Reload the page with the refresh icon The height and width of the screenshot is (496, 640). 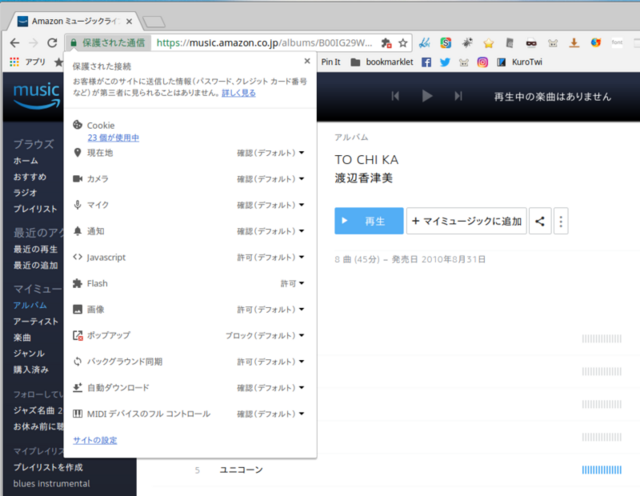[52, 42]
